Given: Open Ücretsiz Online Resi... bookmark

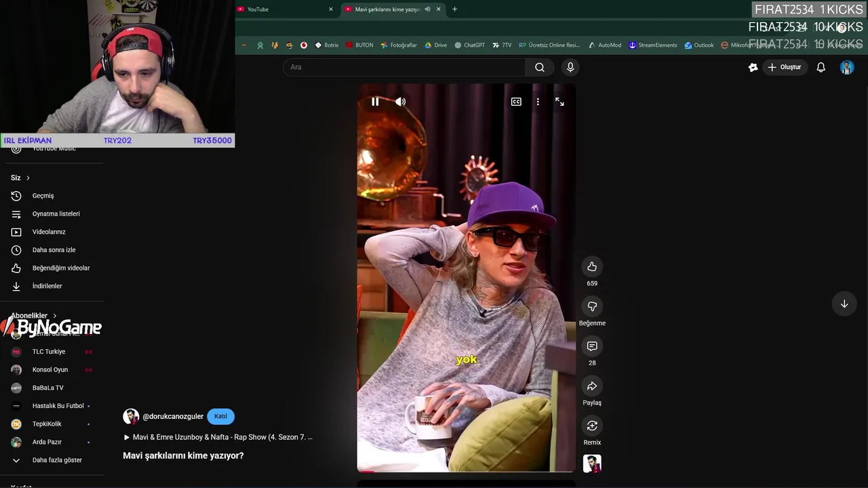Looking at the screenshot, I should [x=549, y=45].
